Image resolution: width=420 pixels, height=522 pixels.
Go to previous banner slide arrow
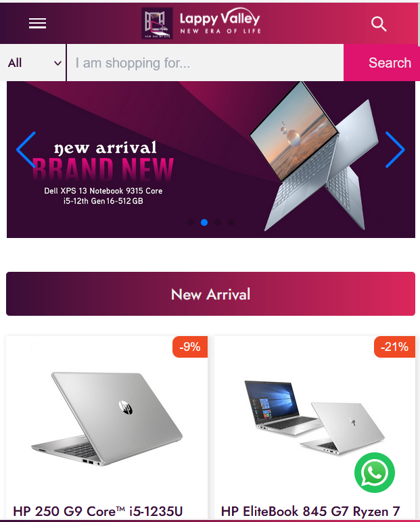click(x=26, y=149)
